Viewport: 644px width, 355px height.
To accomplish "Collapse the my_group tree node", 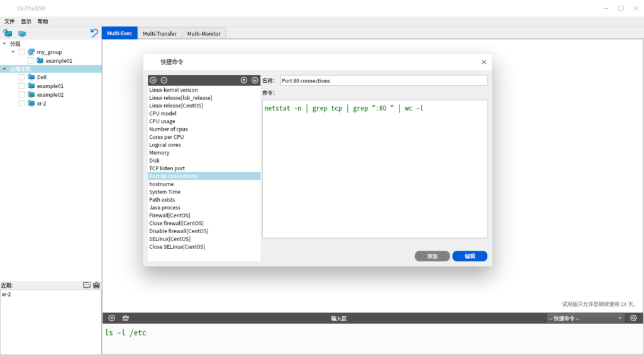I will (13, 52).
